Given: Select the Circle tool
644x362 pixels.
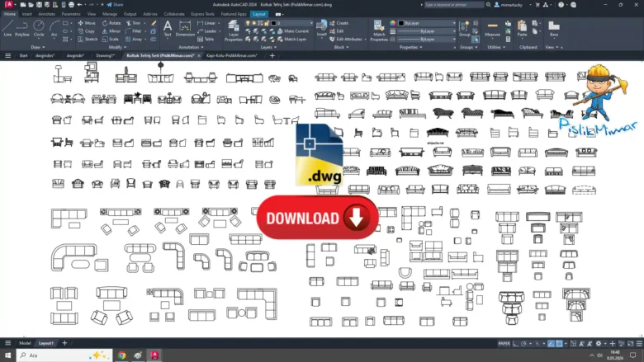Looking at the screenshot, I should click(39, 29).
